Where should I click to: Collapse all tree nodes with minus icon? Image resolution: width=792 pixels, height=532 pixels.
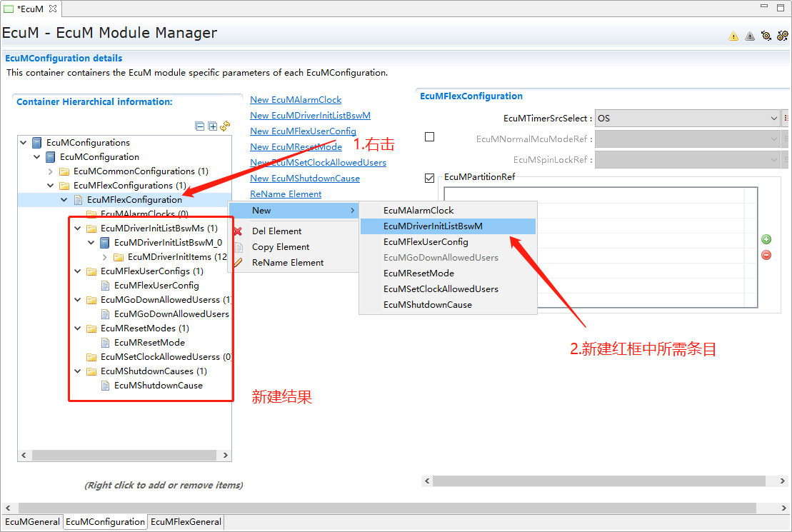click(200, 126)
